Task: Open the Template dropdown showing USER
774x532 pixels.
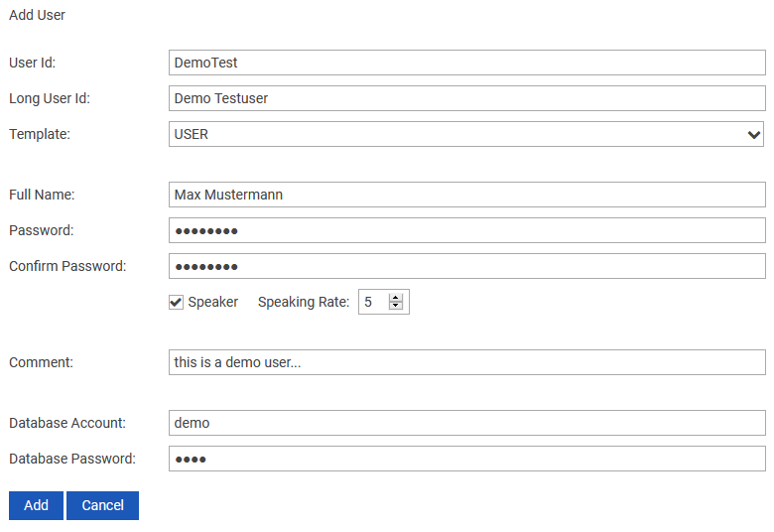Action: click(x=456, y=134)
